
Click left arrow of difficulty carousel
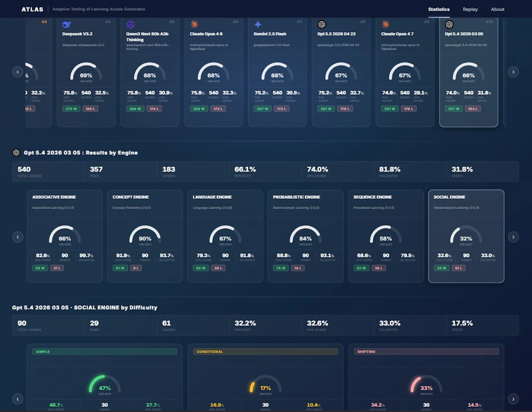point(18,399)
